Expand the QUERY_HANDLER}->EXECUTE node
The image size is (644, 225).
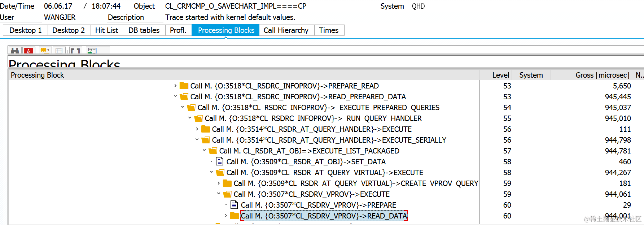point(197,129)
